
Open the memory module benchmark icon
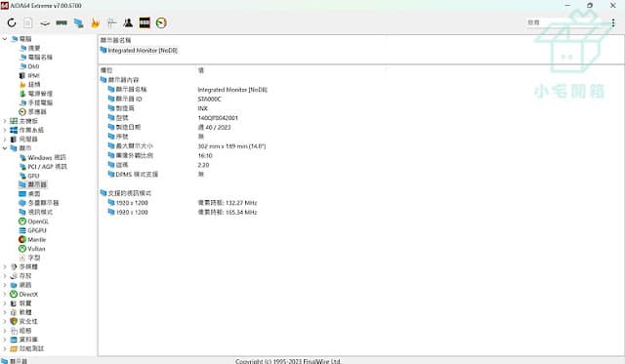62,22
